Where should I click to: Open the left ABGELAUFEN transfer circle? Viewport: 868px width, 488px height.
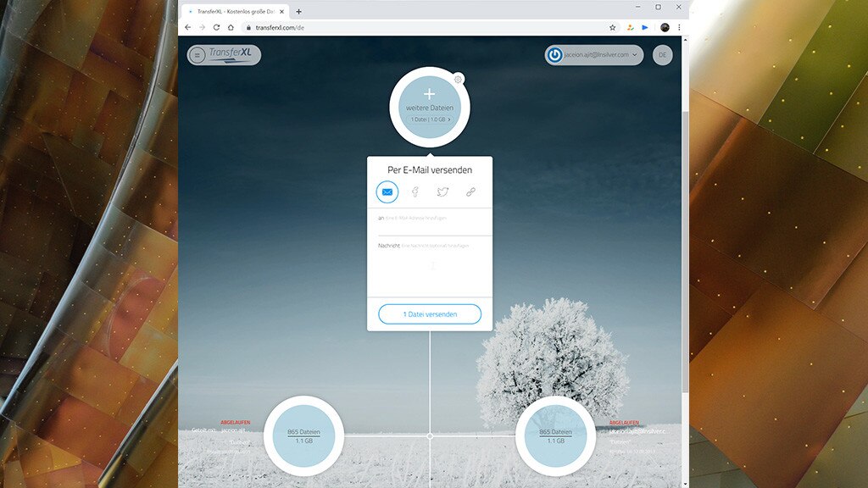(305, 435)
